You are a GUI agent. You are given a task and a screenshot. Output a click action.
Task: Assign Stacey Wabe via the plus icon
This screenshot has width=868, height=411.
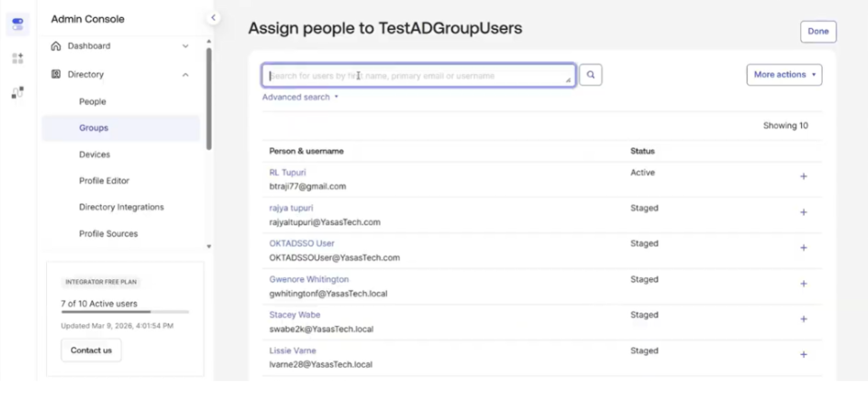coord(803,319)
